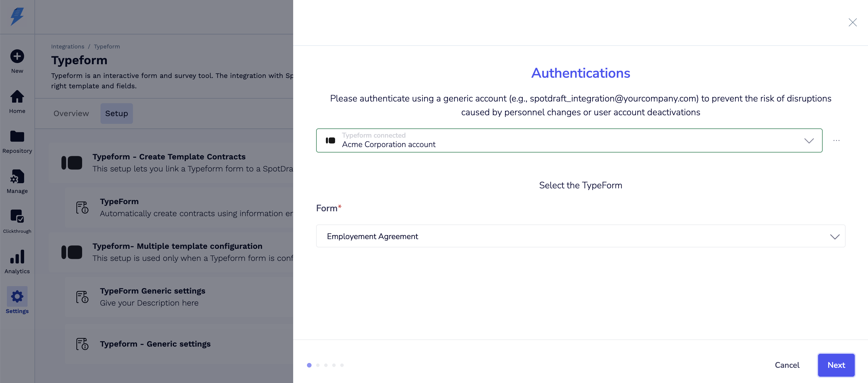Image resolution: width=868 pixels, height=383 pixels.
Task: Click the Cancel button
Action: tap(787, 365)
